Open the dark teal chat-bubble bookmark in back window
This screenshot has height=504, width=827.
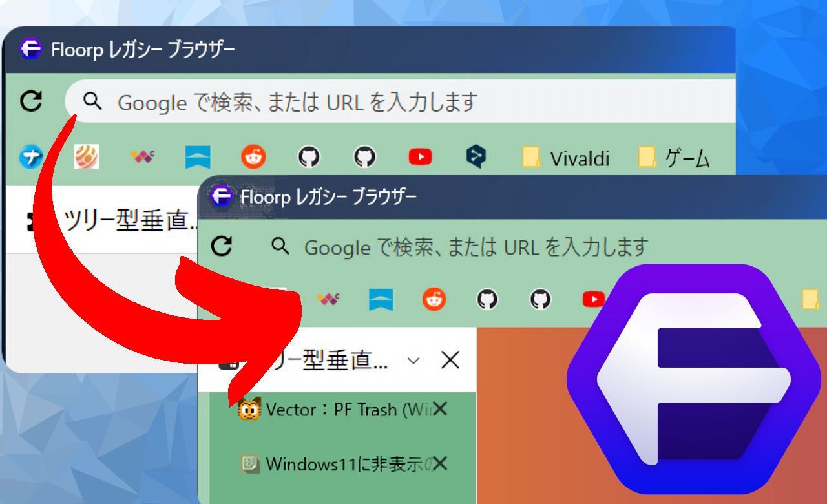476,157
